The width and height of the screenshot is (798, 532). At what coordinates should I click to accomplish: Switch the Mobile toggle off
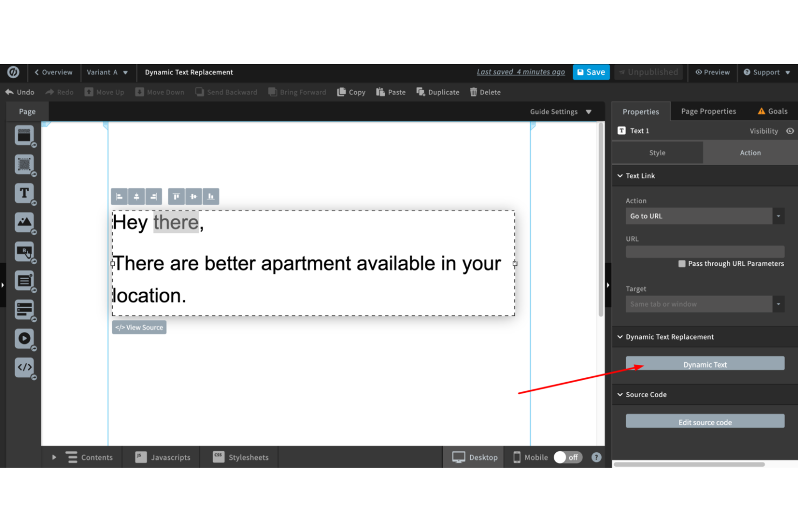(x=568, y=457)
